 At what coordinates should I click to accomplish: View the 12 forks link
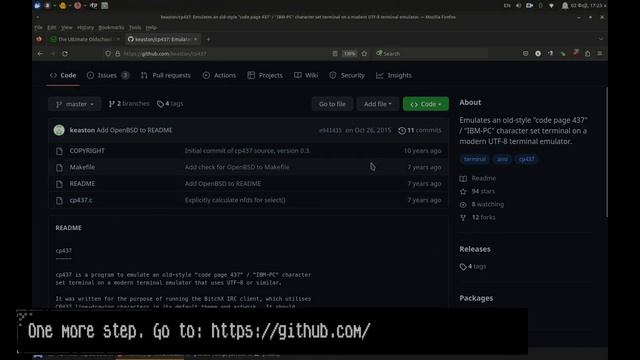tap(478, 218)
